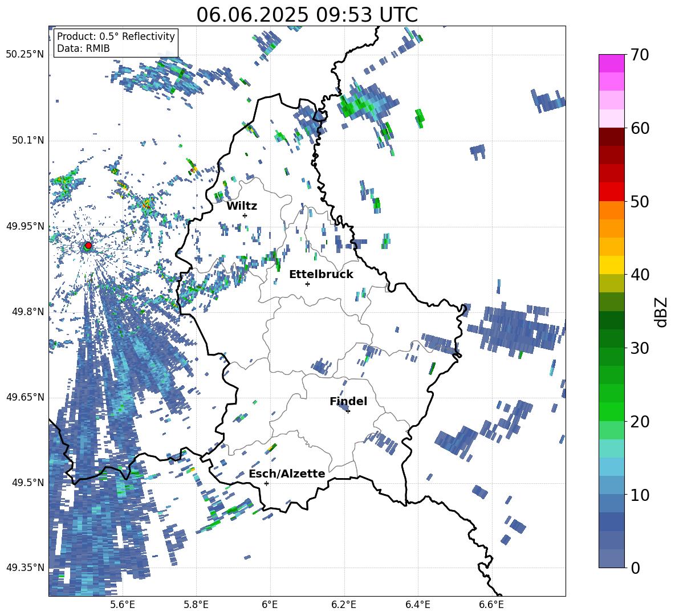Viewport: 675px width, 616px height.
Task: Click the 6.4°E longitude tick label
Action: tap(417, 605)
